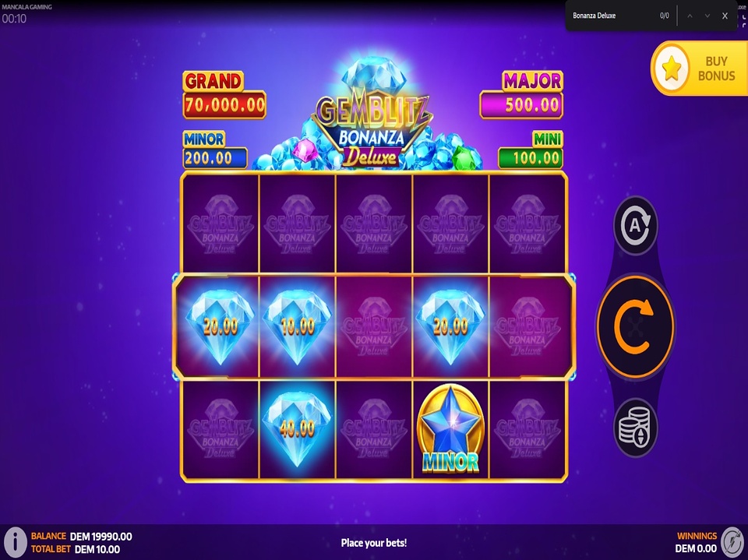Click the 10.00 diamond symbol
The image size is (748, 560).
297,327
